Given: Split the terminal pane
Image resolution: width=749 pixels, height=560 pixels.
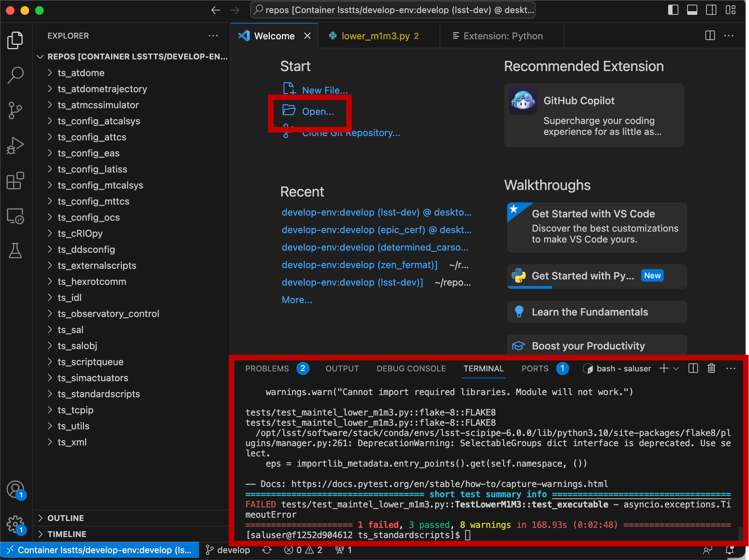Looking at the screenshot, I should [x=693, y=368].
